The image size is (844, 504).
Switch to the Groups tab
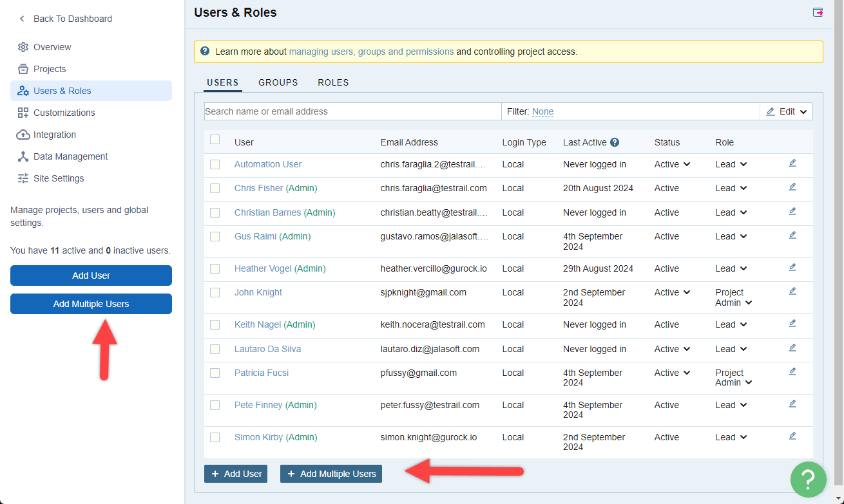click(278, 82)
